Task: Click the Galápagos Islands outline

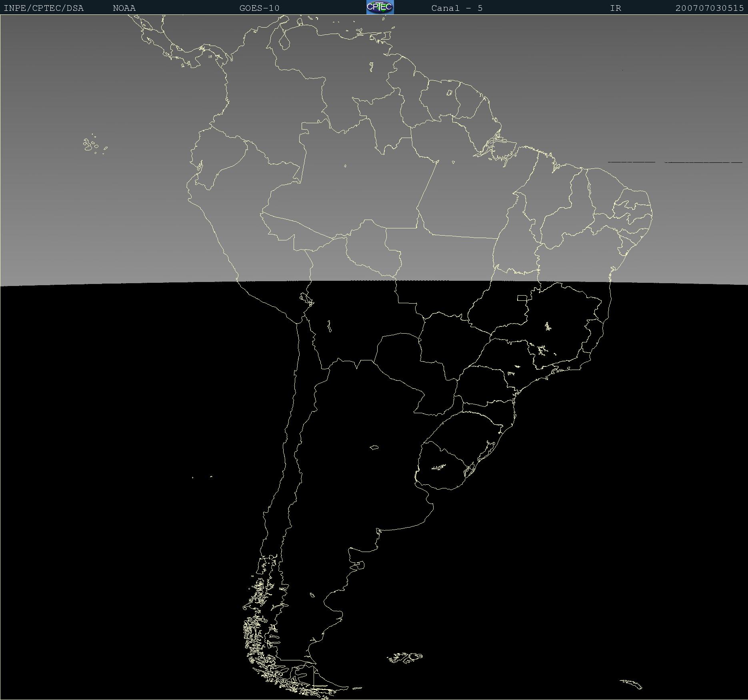Action: [x=95, y=144]
